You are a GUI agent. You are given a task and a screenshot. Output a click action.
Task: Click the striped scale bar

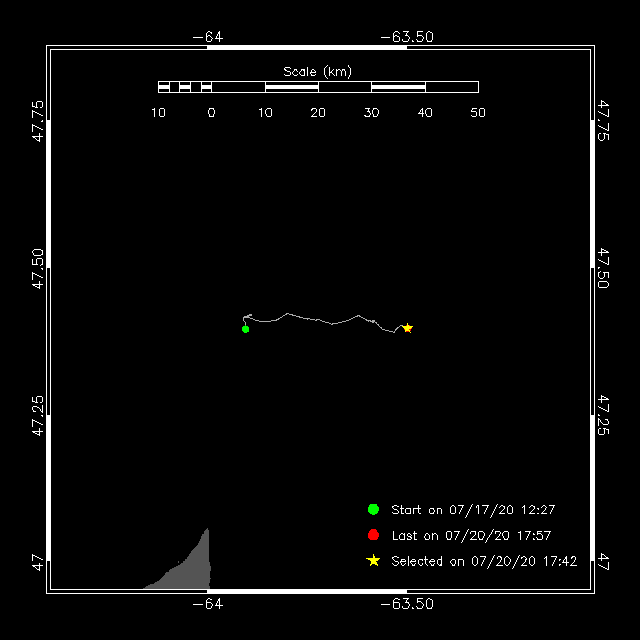click(318, 87)
